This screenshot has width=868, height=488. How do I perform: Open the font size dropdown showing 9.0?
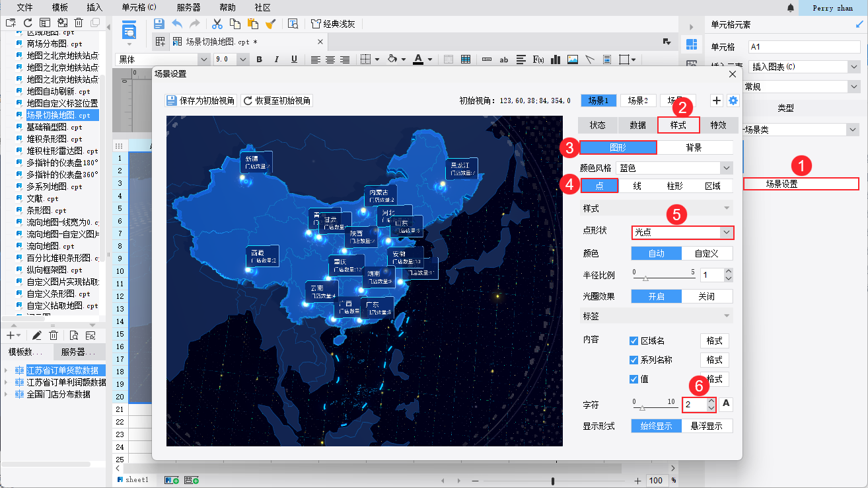pyautogui.click(x=231, y=60)
